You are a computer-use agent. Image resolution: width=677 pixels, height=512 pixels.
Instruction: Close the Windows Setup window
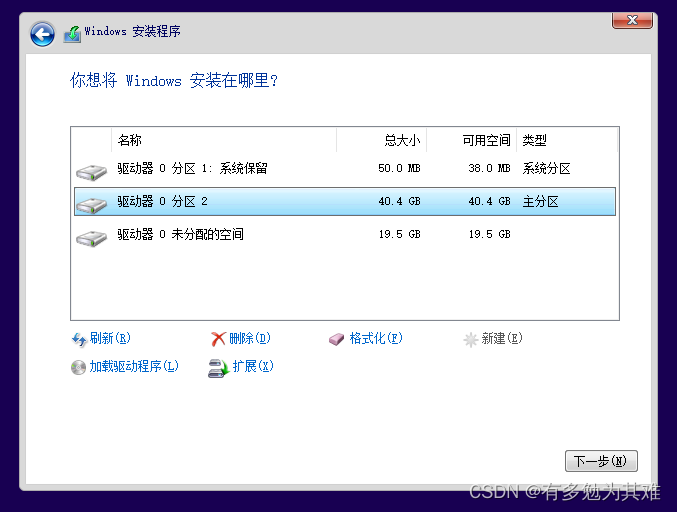click(632, 20)
